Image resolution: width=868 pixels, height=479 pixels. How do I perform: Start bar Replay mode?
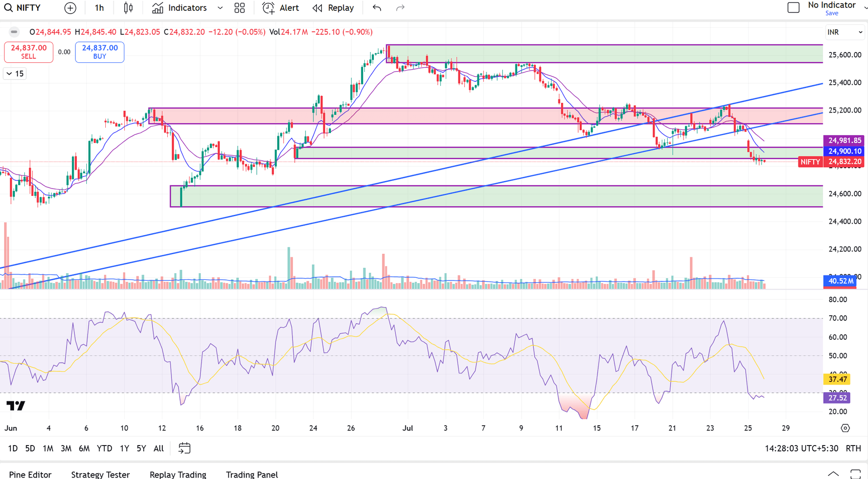click(x=333, y=8)
